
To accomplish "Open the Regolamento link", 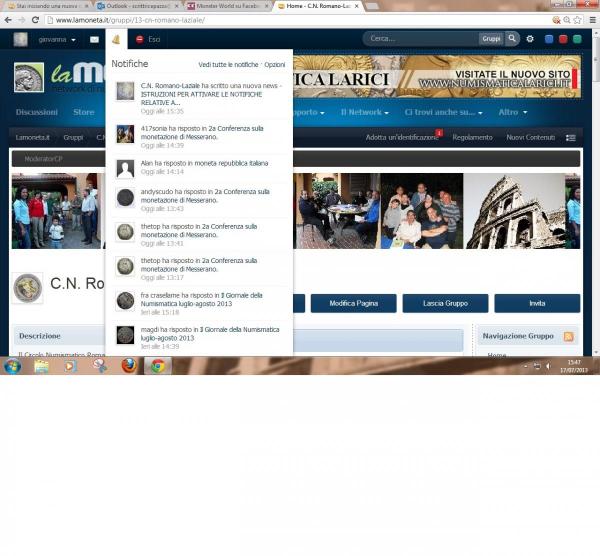I will point(472,137).
